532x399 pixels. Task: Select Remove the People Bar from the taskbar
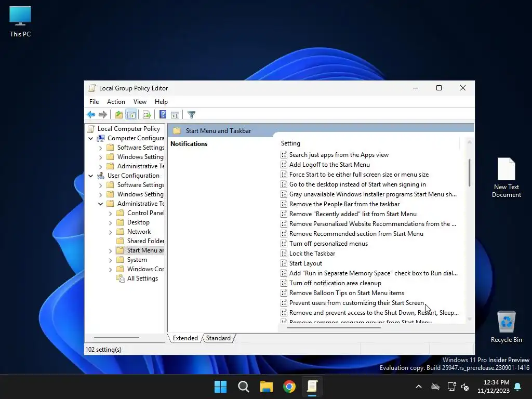[344, 204]
